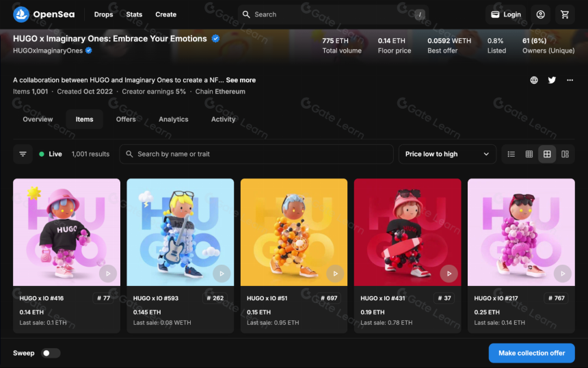
Task: Play the HUGO x IO #51 animation
Action: click(x=335, y=274)
